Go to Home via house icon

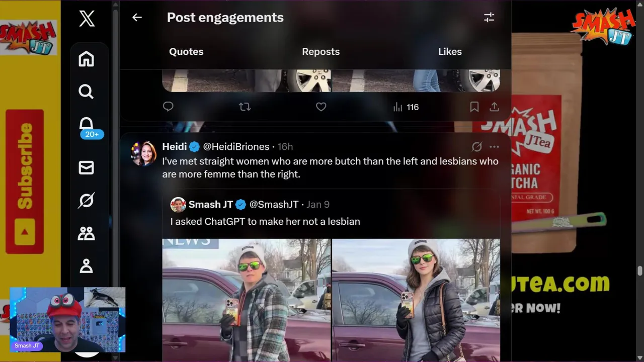tap(86, 59)
